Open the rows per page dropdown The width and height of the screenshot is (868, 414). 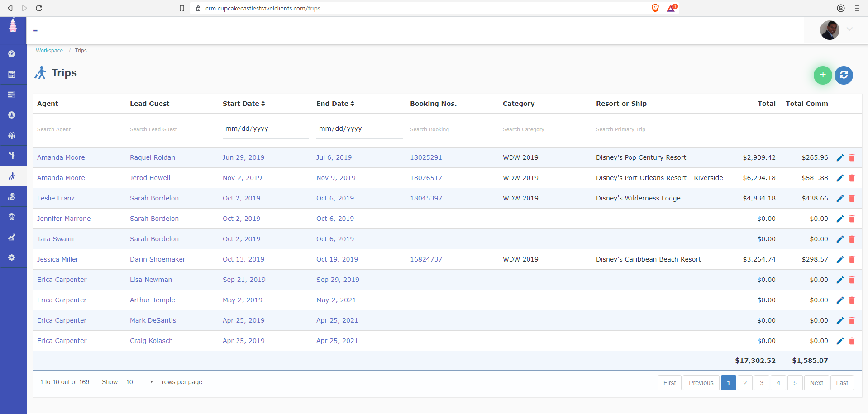139,382
